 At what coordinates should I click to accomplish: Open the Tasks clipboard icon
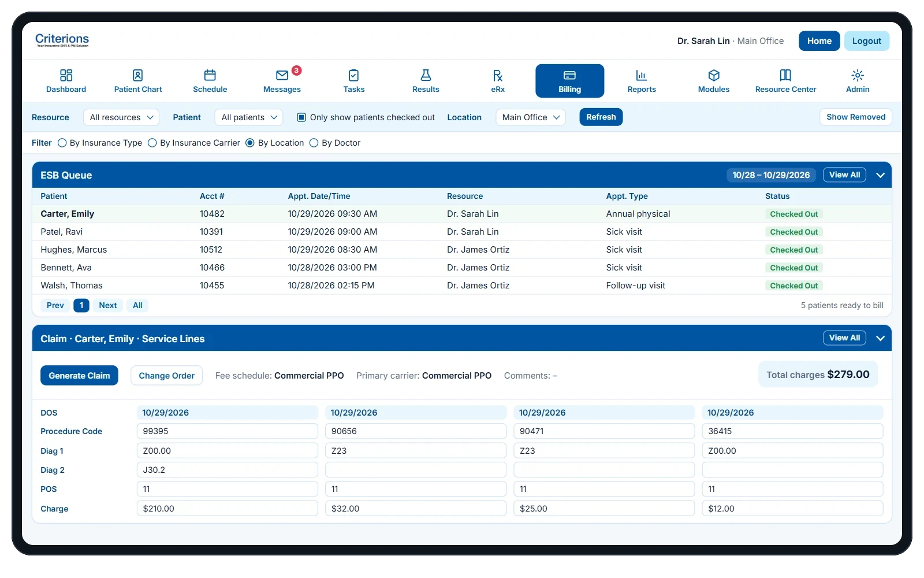353,75
